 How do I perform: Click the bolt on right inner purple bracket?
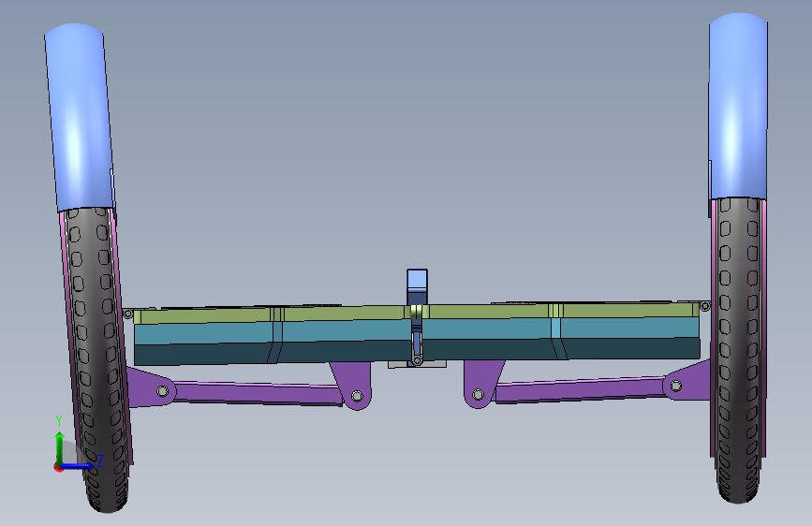(478, 395)
